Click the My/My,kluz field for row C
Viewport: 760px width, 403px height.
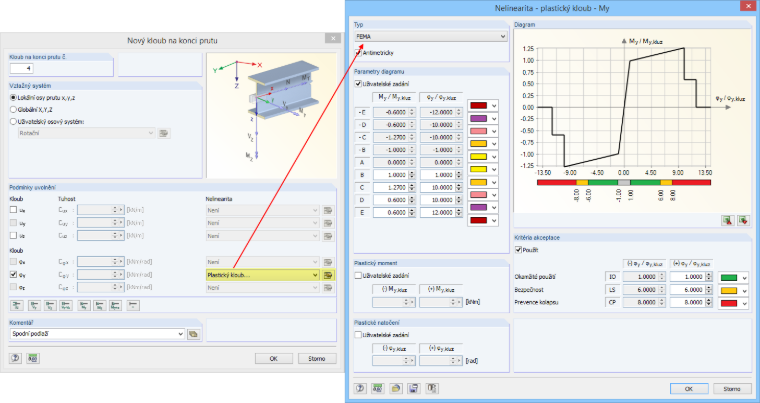tap(394, 187)
